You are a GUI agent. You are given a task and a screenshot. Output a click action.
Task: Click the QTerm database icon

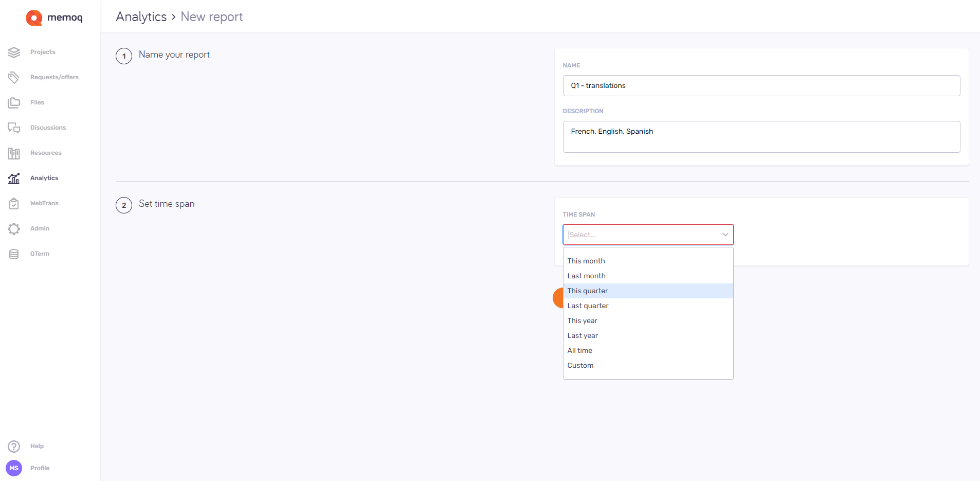coord(14,254)
